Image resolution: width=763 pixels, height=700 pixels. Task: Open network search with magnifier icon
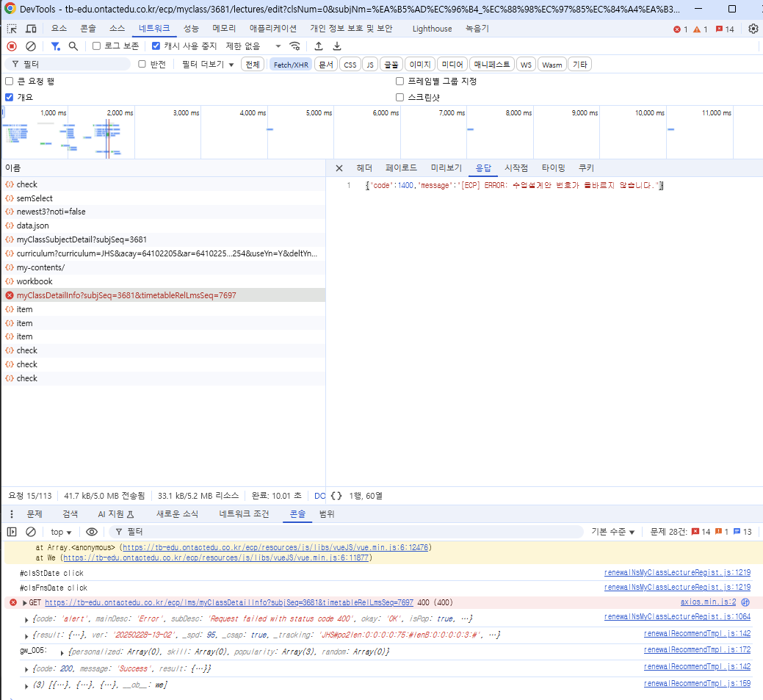click(73, 46)
